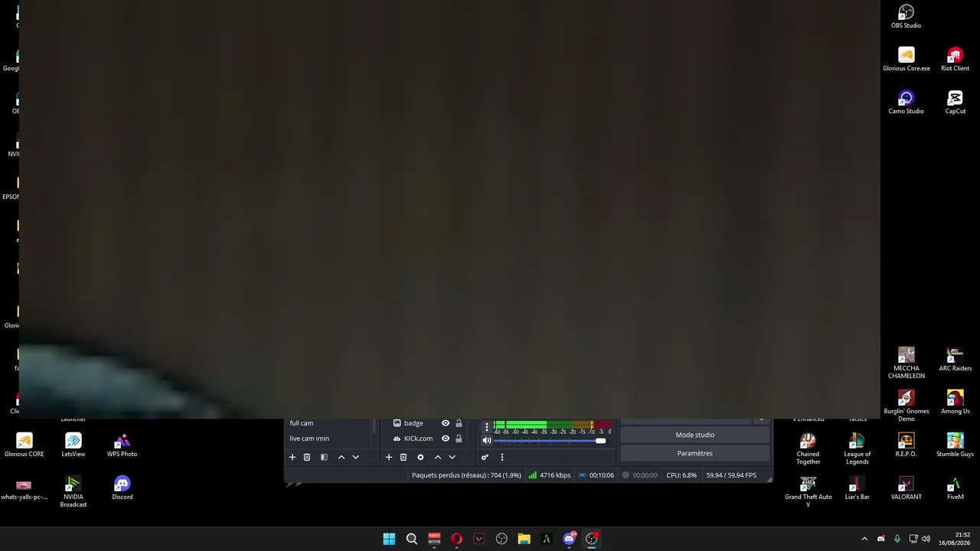Click the Paquets perdus (réseau) status text
The width and height of the screenshot is (980, 551).
click(x=466, y=475)
